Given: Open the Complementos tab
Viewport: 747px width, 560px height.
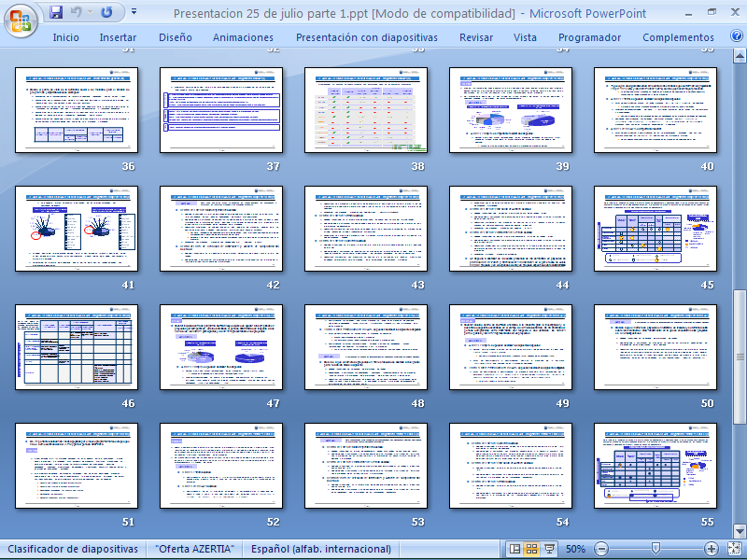Looking at the screenshot, I should (x=679, y=37).
